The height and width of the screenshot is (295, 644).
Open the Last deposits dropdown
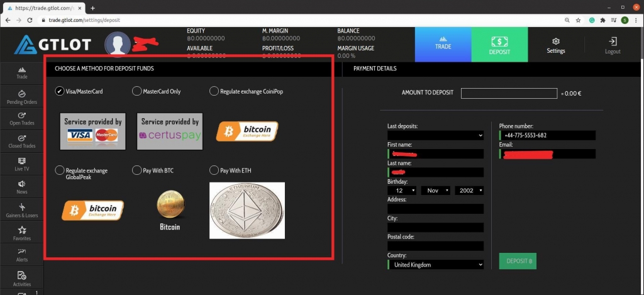pos(435,135)
